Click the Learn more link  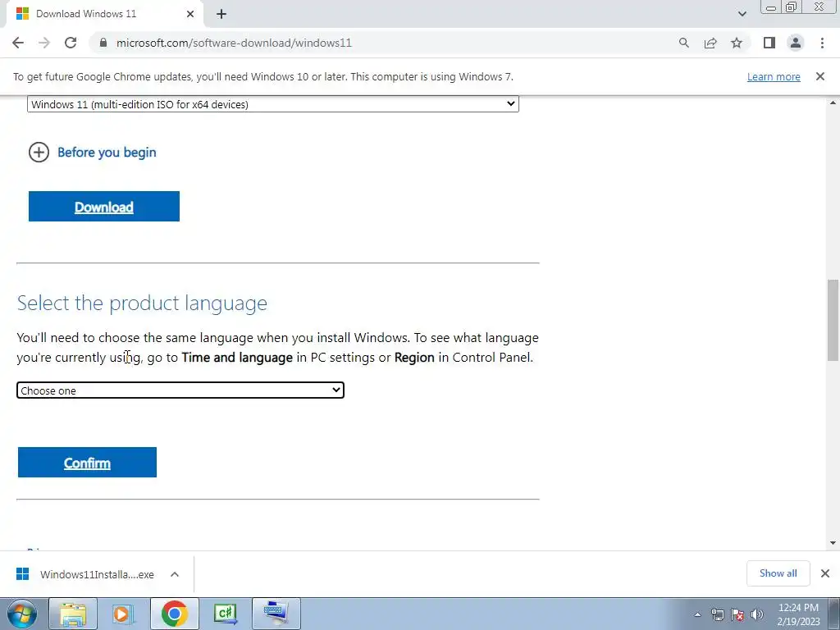(x=774, y=76)
